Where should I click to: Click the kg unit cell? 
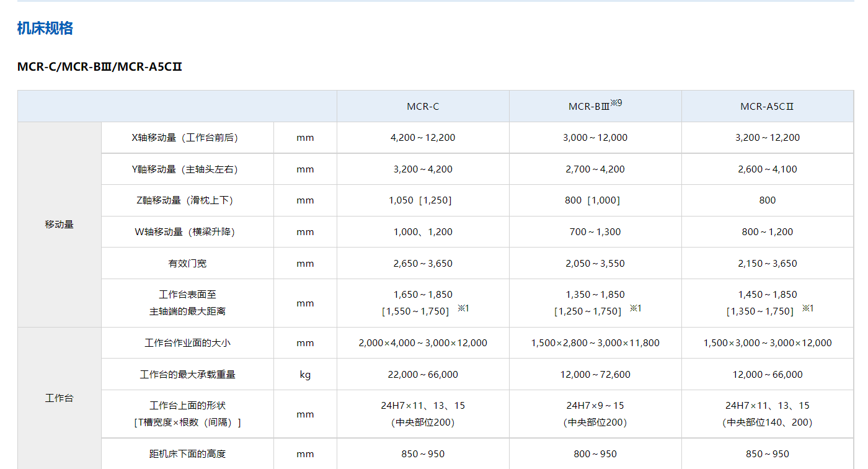click(305, 374)
